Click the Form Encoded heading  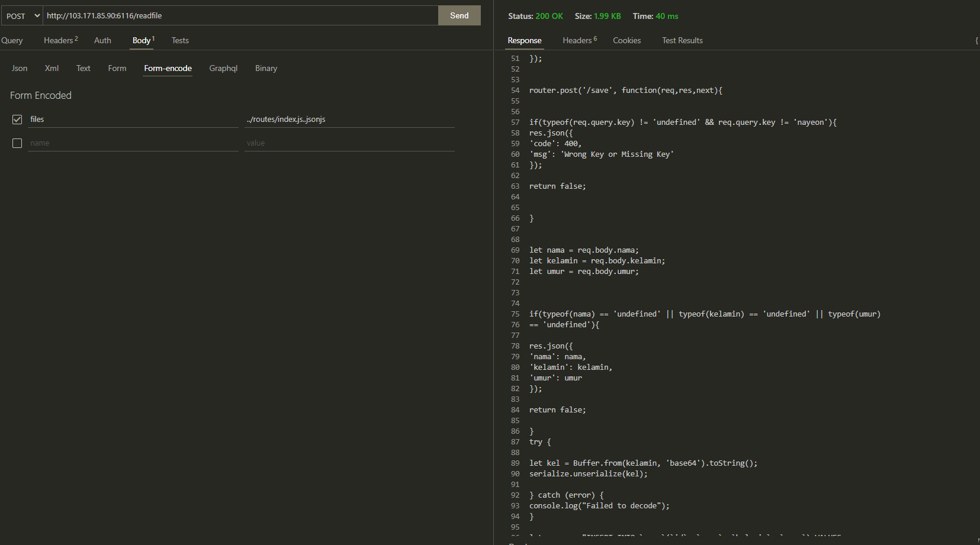pyautogui.click(x=41, y=95)
